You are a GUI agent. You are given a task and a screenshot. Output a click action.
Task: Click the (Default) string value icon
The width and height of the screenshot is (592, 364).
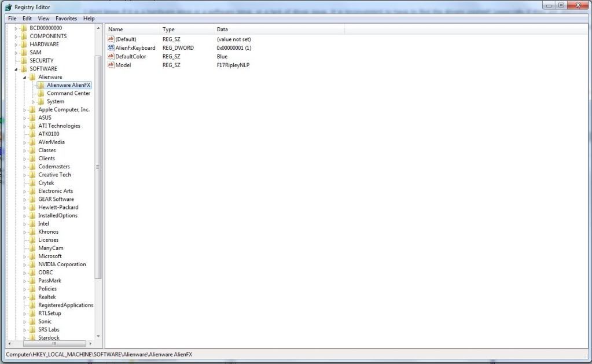111,39
